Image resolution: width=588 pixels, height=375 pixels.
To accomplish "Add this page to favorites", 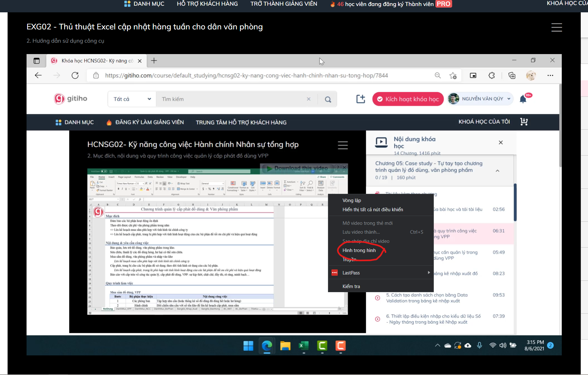I will [x=453, y=75].
